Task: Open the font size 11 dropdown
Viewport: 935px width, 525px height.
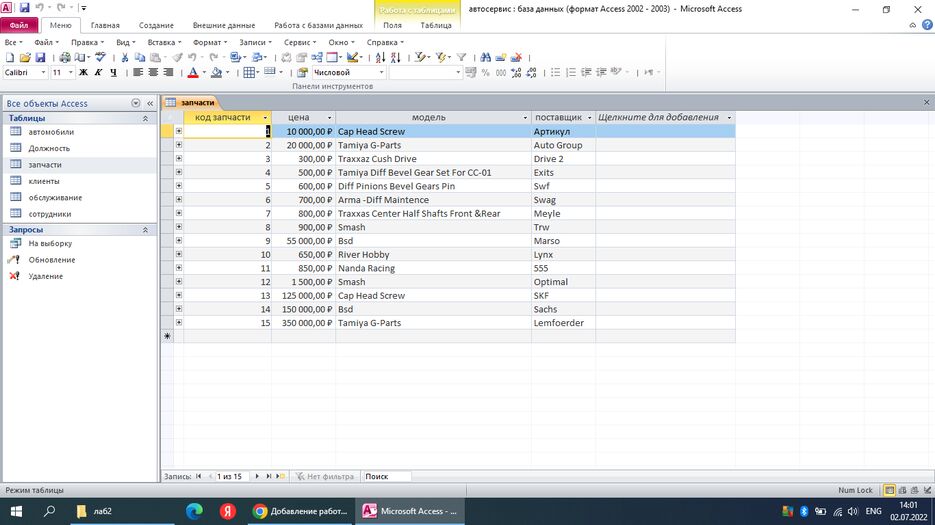Action: point(70,72)
